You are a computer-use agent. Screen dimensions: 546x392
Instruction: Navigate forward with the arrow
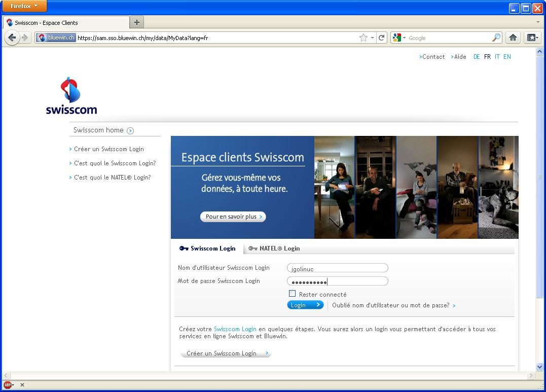(24, 38)
